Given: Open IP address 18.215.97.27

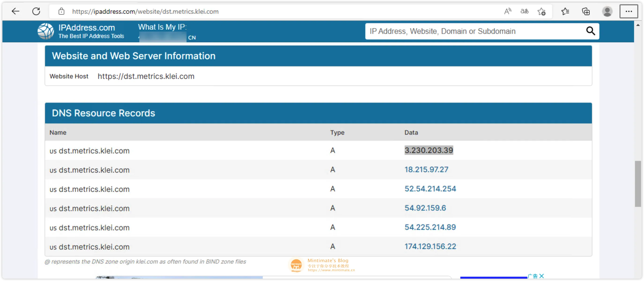Looking at the screenshot, I should pos(426,170).
